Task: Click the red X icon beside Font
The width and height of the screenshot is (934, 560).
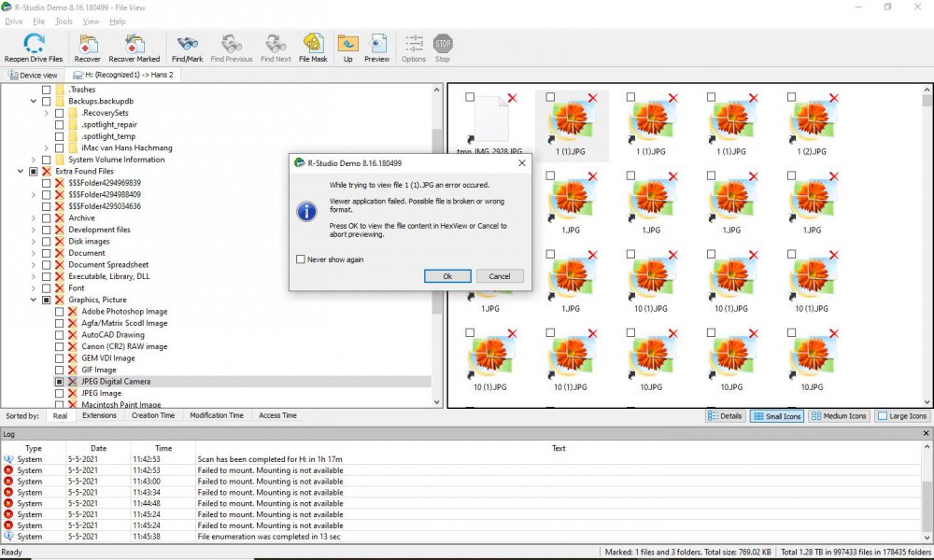Action: click(60, 288)
